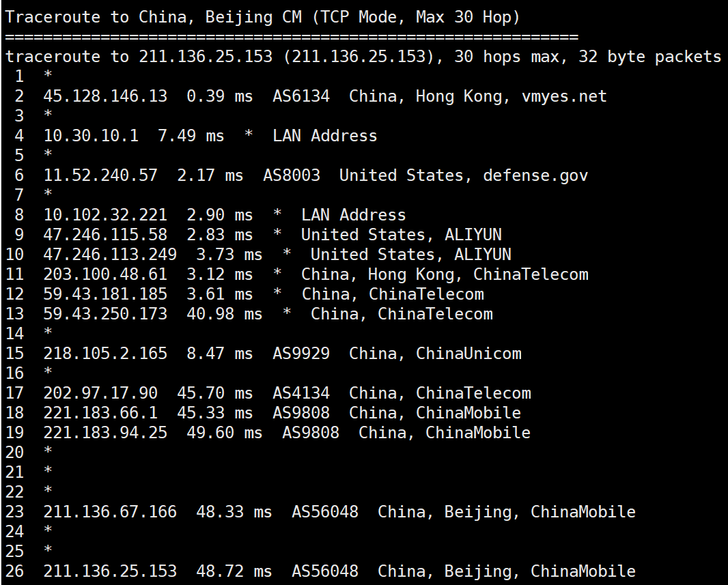Click the 40.98 ms latency value
This screenshot has height=585, width=728.
click(224, 313)
